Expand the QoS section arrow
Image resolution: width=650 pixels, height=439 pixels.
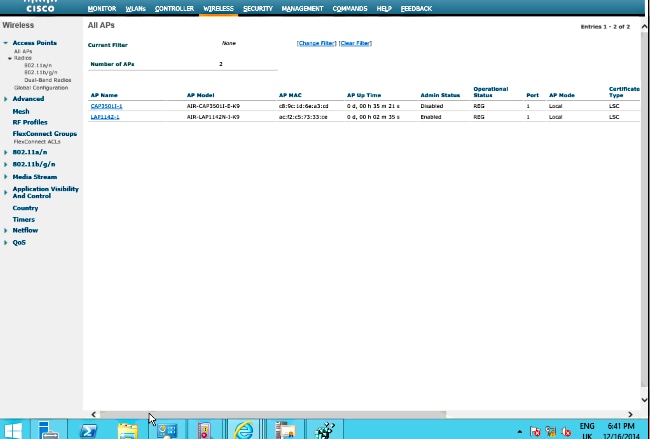(5, 243)
